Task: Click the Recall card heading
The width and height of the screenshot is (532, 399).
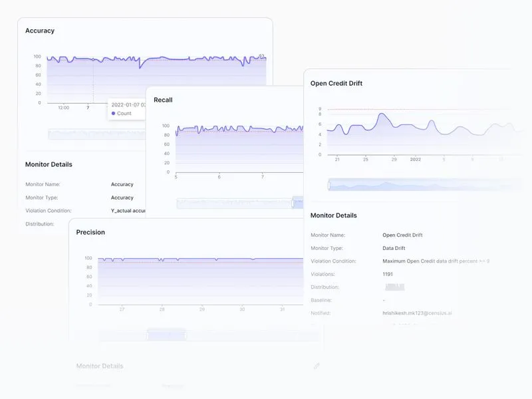Action: click(163, 100)
